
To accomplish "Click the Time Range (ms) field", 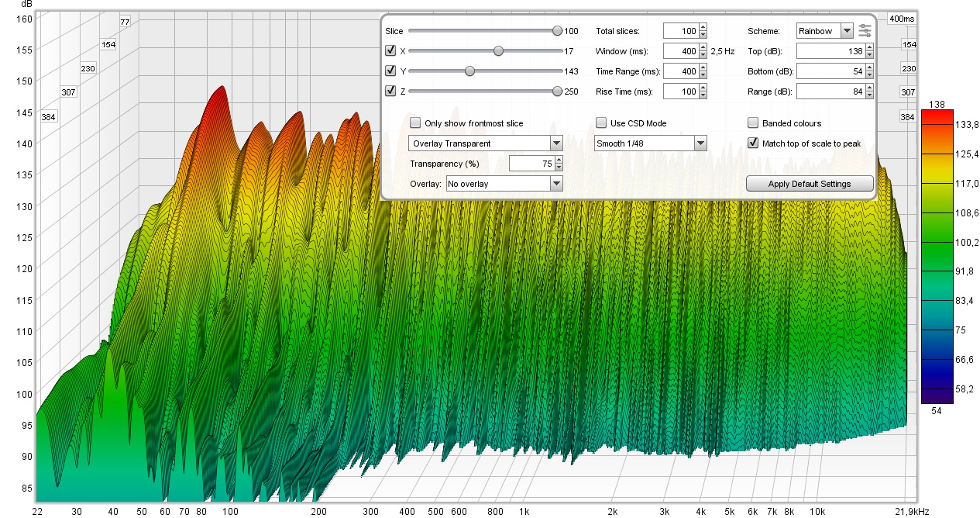I will (x=680, y=71).
